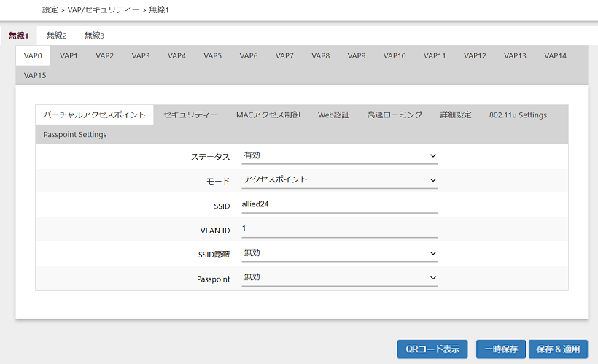
Task: Go to the Web認証 tab
Action: [x=333, y=115]
